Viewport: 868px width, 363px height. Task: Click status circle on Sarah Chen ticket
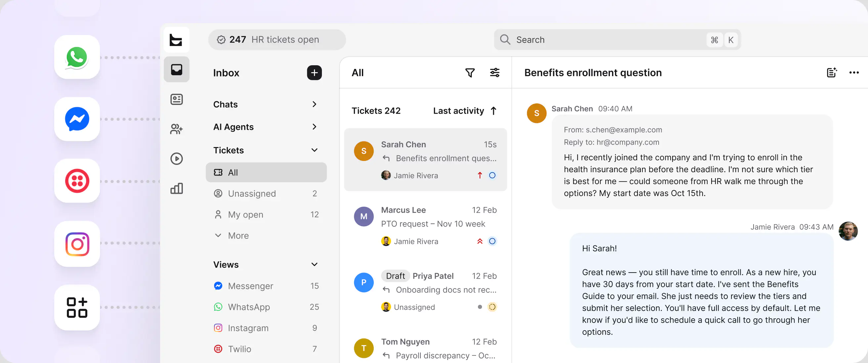point(492,175)
